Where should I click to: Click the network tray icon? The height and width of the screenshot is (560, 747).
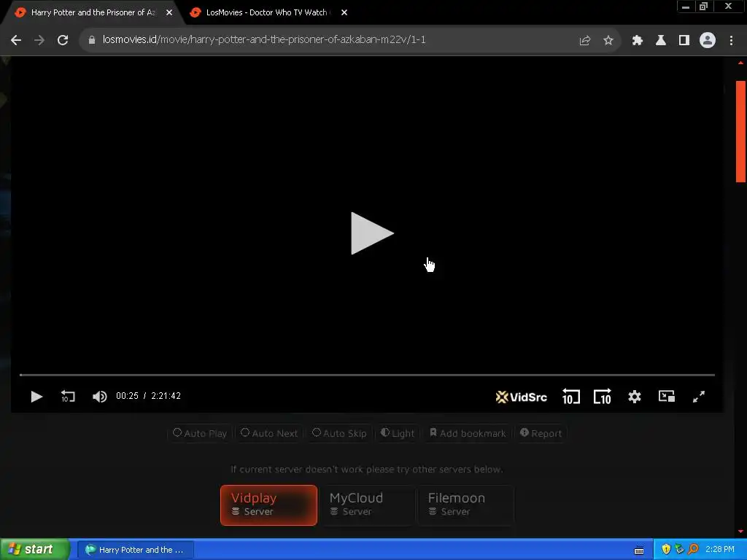(679, 550)
